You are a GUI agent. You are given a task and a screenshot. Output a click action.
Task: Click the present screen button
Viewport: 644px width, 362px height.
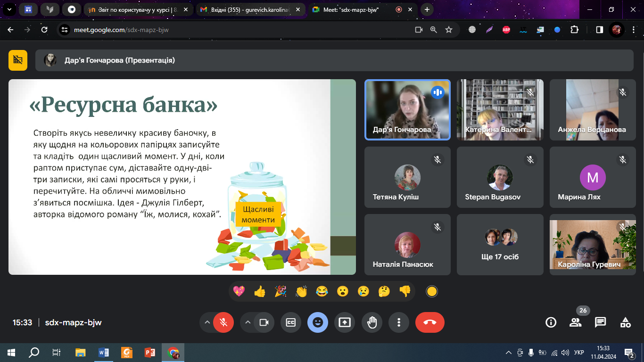345,322
